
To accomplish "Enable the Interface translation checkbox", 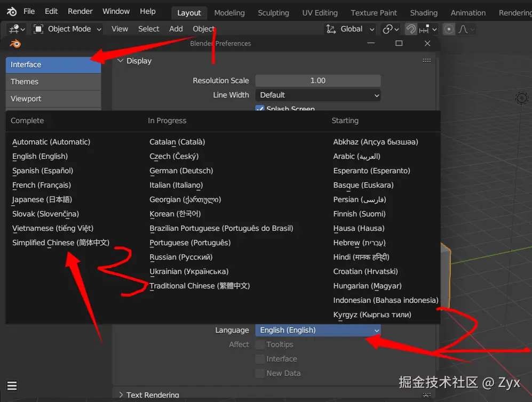I will click(x=260, y=359).
